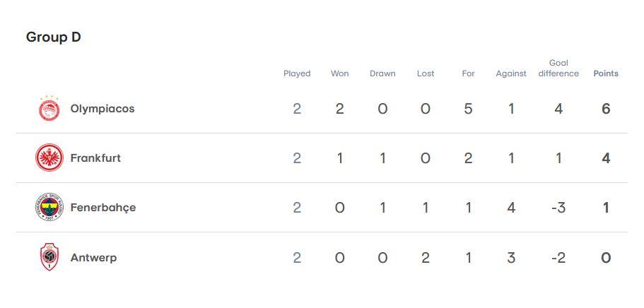Click the Drawn column header
The width and height of the screenshot is (644, 308).
click(382, 73)
